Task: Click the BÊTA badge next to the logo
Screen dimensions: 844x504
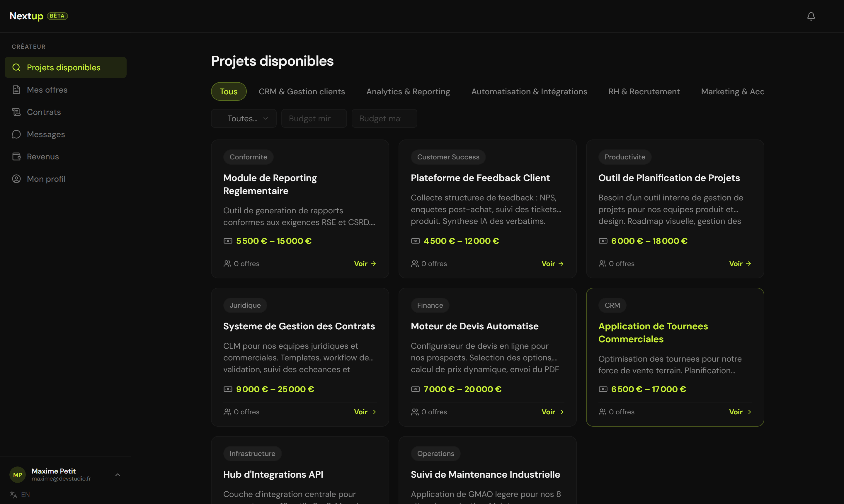Action: [57, 16]
